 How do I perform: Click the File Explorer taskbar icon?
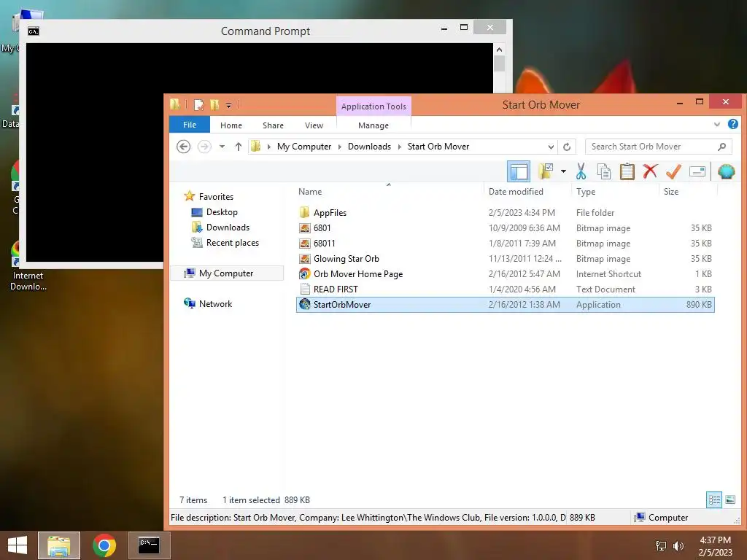tap(59, 545)
